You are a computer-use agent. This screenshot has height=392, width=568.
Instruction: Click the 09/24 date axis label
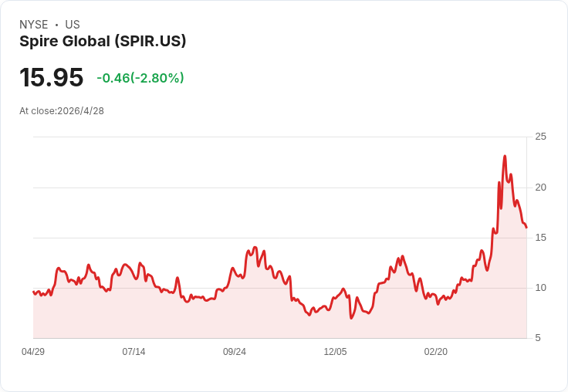tap(235, 351)
